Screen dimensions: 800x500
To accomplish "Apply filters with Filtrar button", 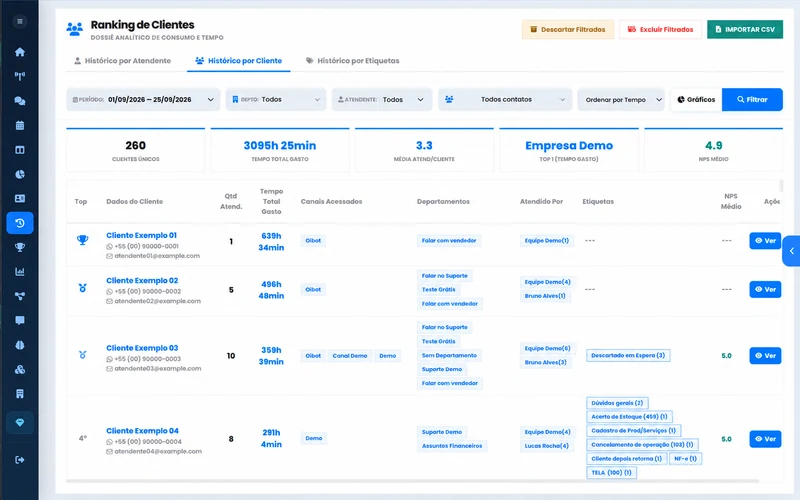I will (x=752, y=99).
